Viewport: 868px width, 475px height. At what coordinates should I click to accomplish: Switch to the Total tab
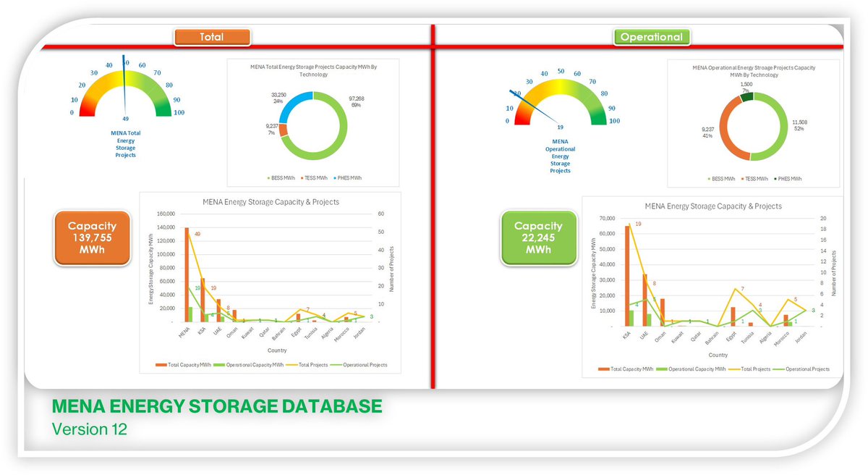point(212,37)
